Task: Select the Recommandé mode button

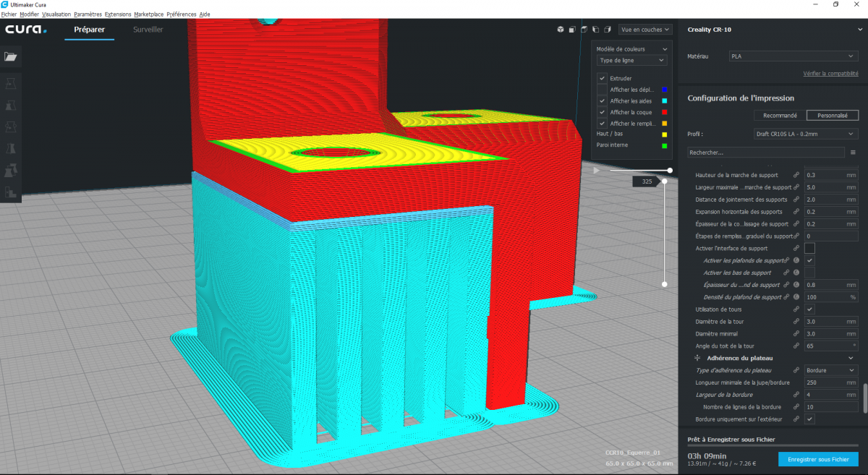Action: (x=780, y=115)
